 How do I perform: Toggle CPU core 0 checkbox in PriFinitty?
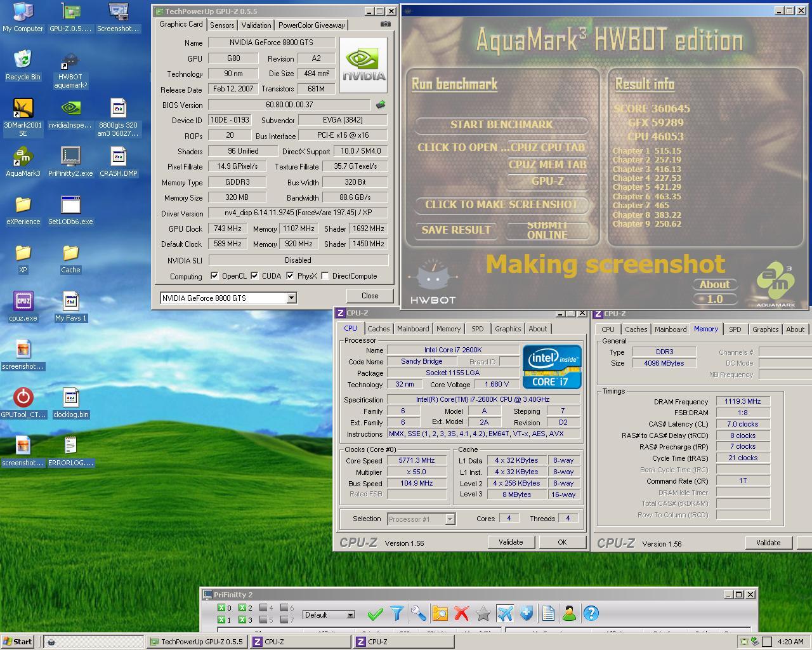[221, 608]
